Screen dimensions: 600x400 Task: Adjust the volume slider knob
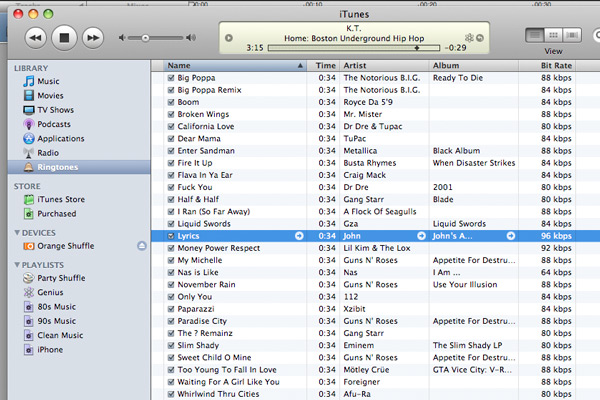[x=145, y=38]
